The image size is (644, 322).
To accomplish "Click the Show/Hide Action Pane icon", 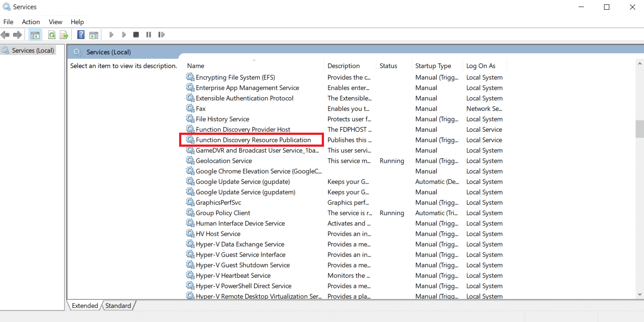I will tap(94, 34).
